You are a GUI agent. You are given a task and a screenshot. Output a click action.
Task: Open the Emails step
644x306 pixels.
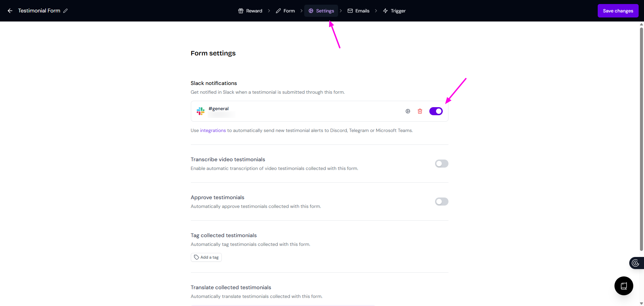(x=359, y=11)
